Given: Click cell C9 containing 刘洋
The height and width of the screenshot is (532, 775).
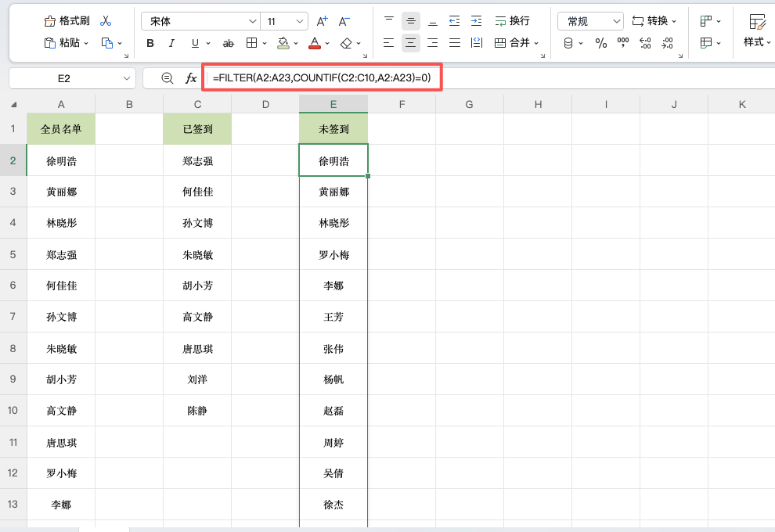Looking at the screenshot, I should (x=197, y=379).
